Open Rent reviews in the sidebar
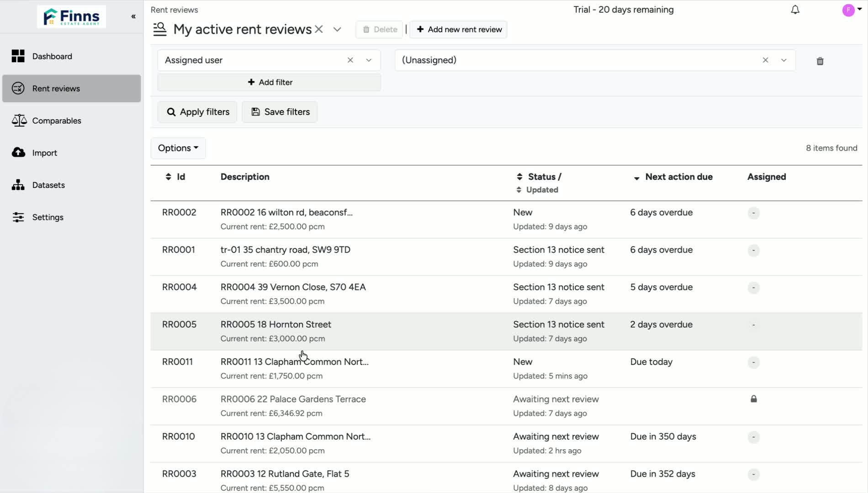The image size is (868, 493). pos(72,89)
